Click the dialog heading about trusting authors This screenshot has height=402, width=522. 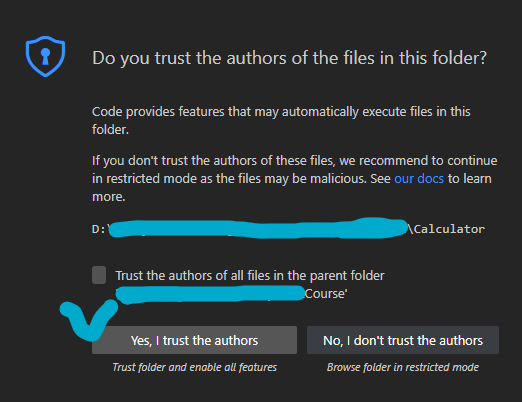289,58
